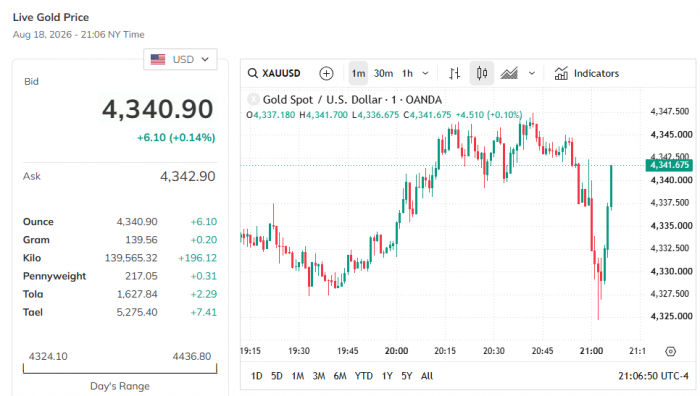Image resolution: width=700 pixels, height=396 pixels.
Task: Click the Kilo price 139,565.32
Action: tap(131, 258)
